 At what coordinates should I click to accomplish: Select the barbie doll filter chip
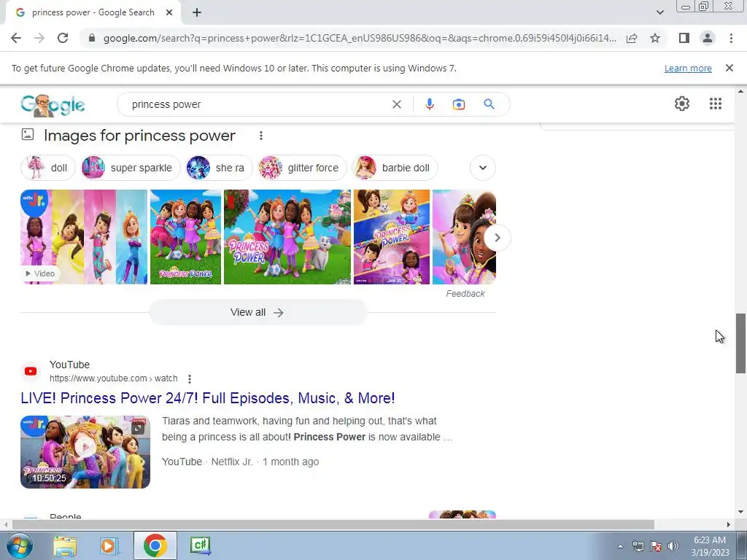tap(395, 168)
